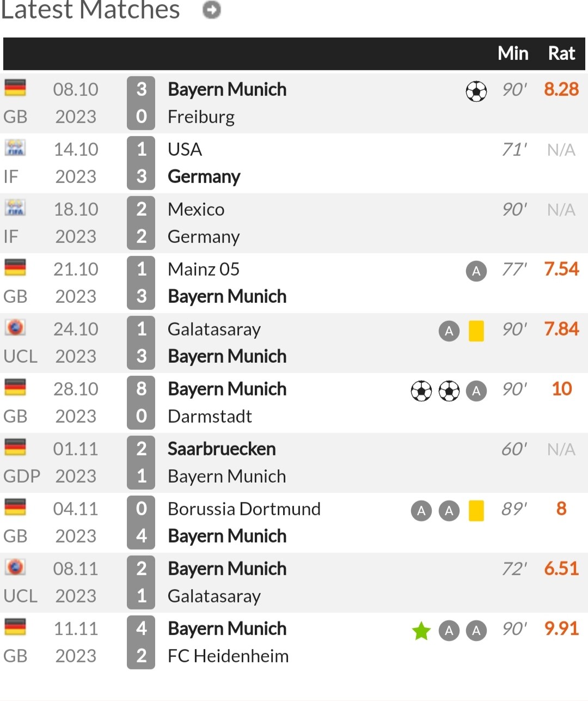Click UCL logo beside 24.10 date
The width and height of the screenshot is (588, 701).
15,327
